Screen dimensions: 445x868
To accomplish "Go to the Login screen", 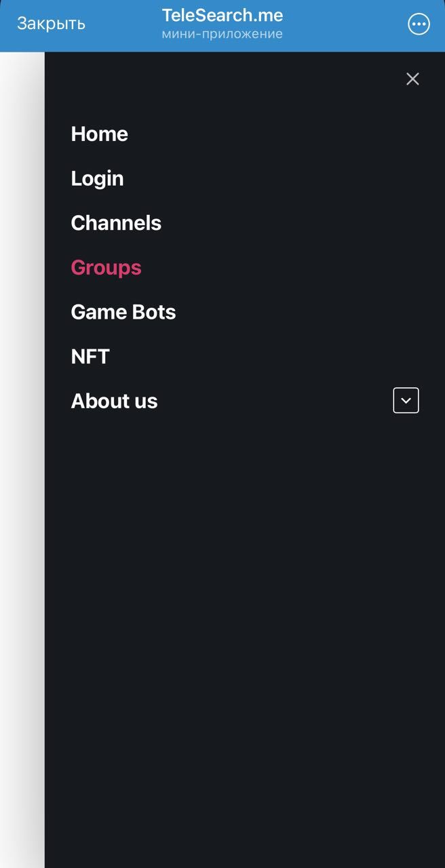I will pyautogui.click(x=97, y=178).
